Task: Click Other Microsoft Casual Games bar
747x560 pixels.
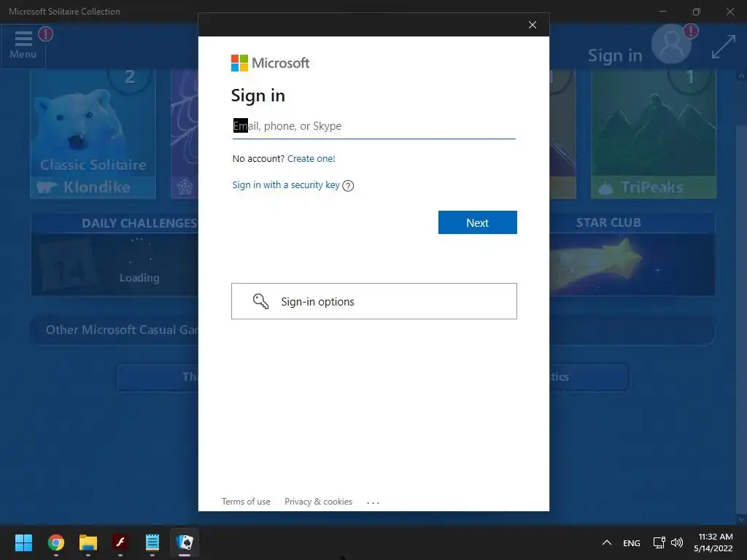Action: 115,330
